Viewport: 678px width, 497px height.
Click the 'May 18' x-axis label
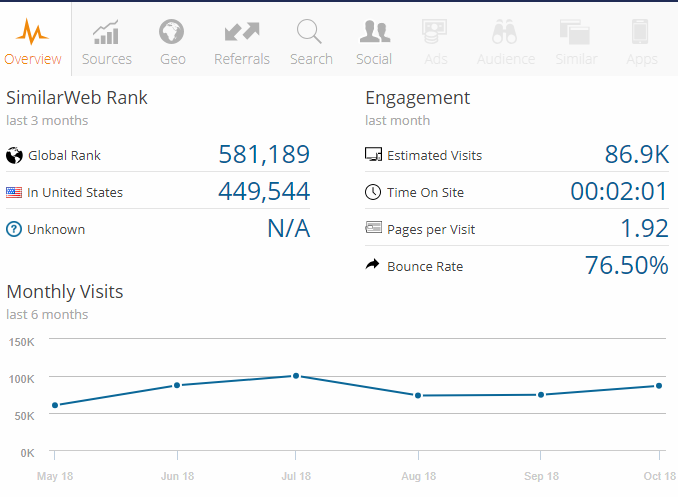click(55, 476)
